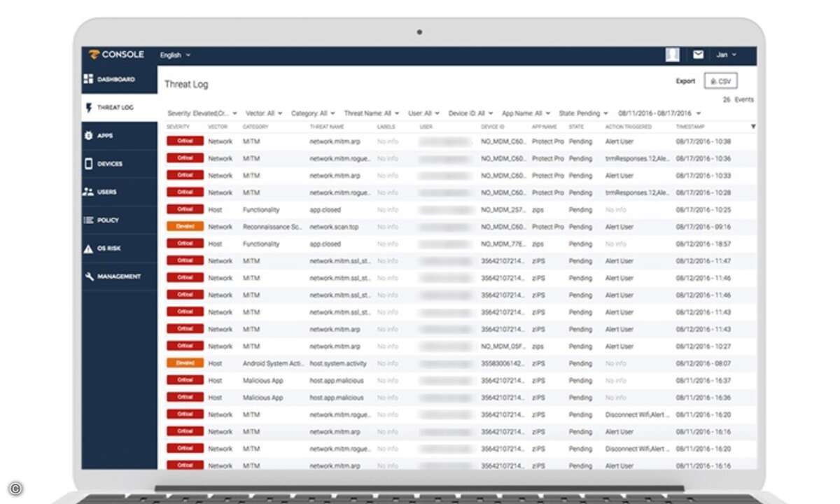Open the mail envelope icon
840x504 pixels.
tap(698, 55)
